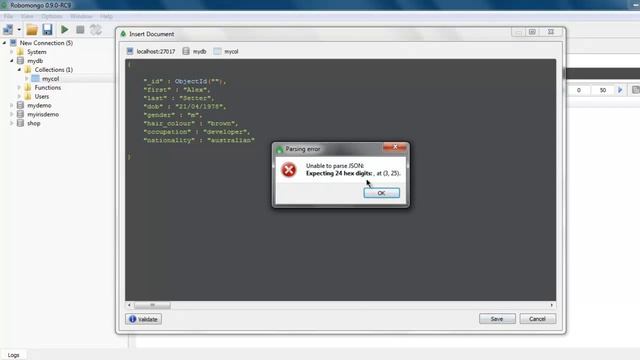The width and height of the screenshot is (640, 360).
Task: Select New Connection (5) in tree
Action: click(x=46, y=43)
